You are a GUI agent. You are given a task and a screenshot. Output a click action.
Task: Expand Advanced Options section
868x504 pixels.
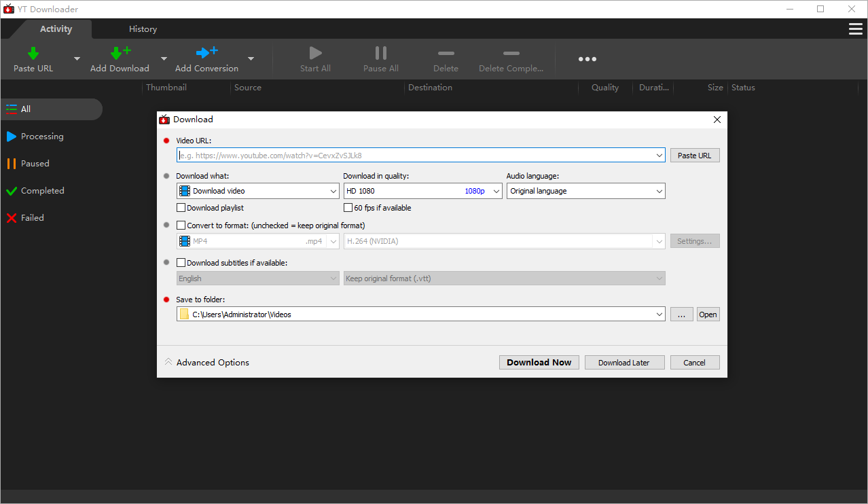[x=207, y=363]
